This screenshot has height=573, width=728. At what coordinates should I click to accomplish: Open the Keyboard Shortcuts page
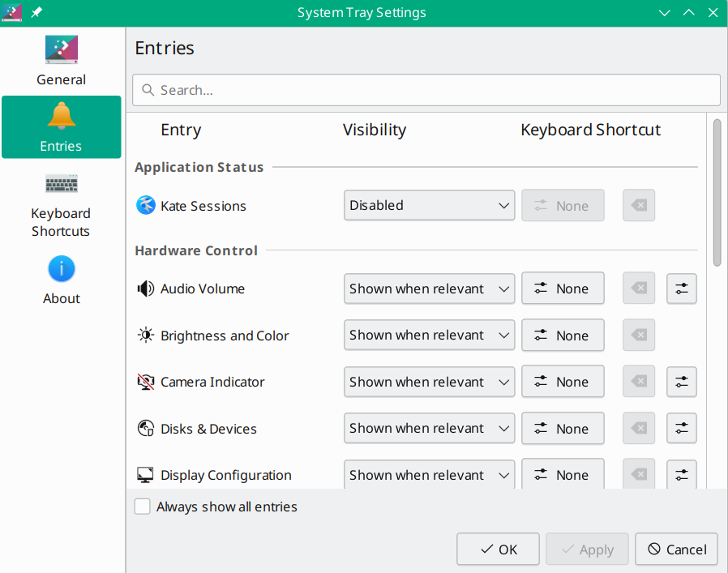click(61, 203)
